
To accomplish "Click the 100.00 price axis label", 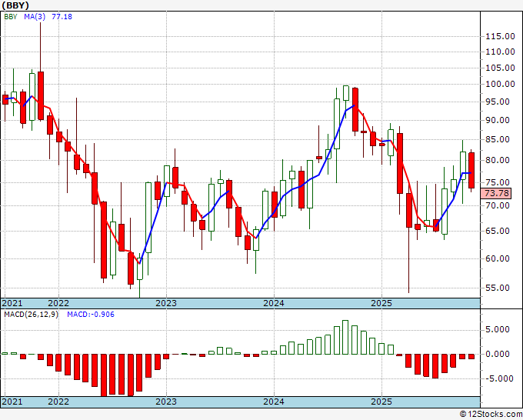I will tap(500, 84).
